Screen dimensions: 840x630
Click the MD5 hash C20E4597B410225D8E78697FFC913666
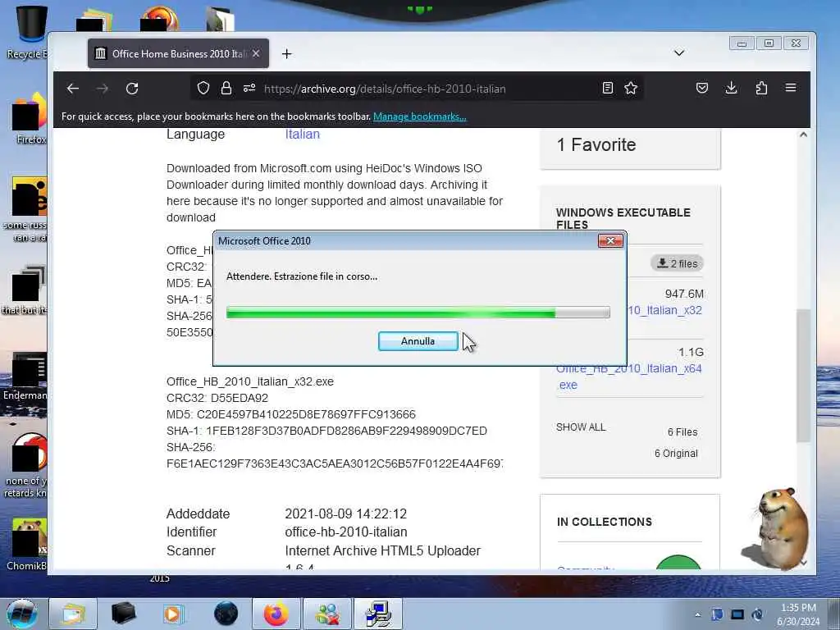tap(306, 414)
